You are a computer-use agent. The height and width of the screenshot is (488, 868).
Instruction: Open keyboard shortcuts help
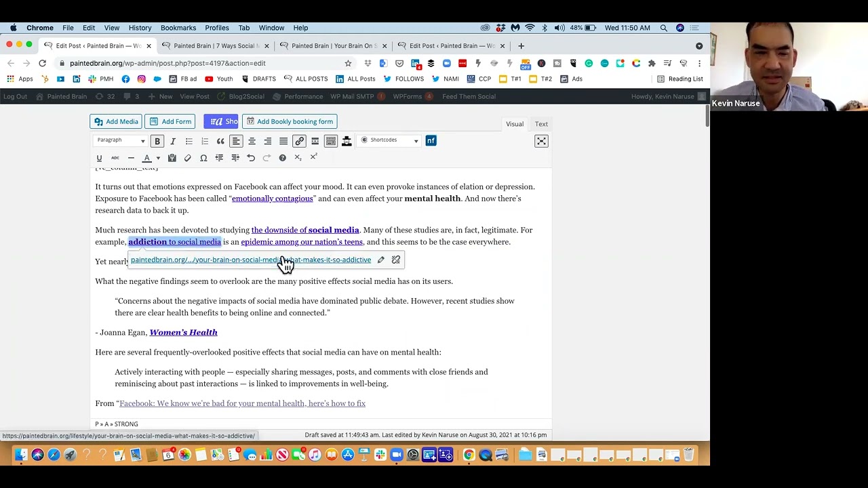tap(282, 158)
